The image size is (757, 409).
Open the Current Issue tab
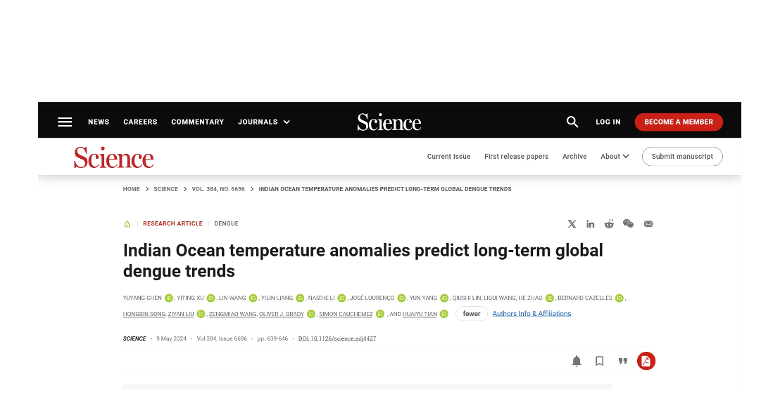tap(449, 156)
